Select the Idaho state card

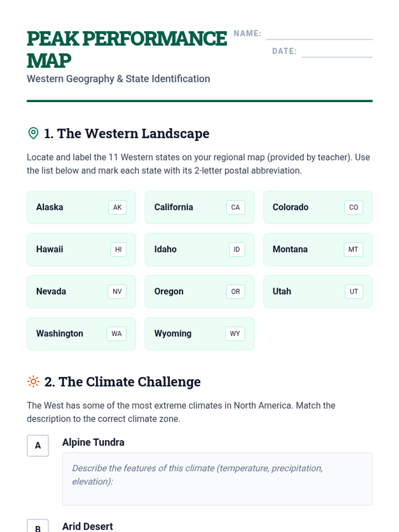point(199,249)
